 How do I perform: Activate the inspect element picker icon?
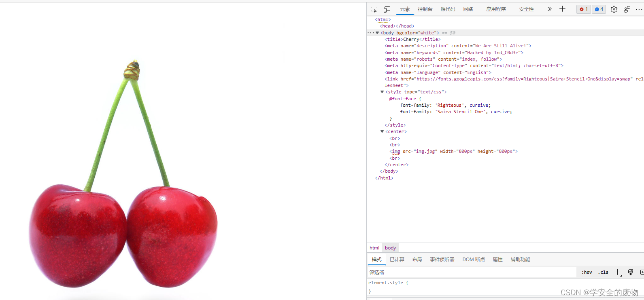[374, 9]
